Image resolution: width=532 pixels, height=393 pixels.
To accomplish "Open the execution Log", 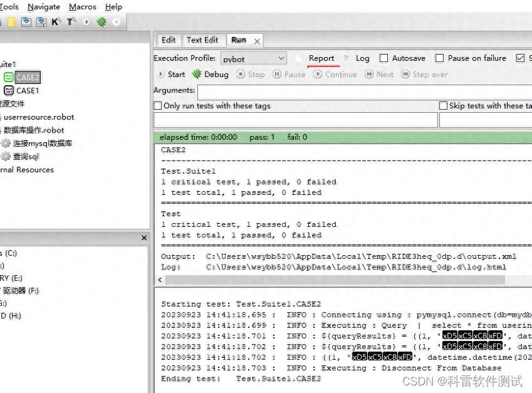I will (362, 58).
